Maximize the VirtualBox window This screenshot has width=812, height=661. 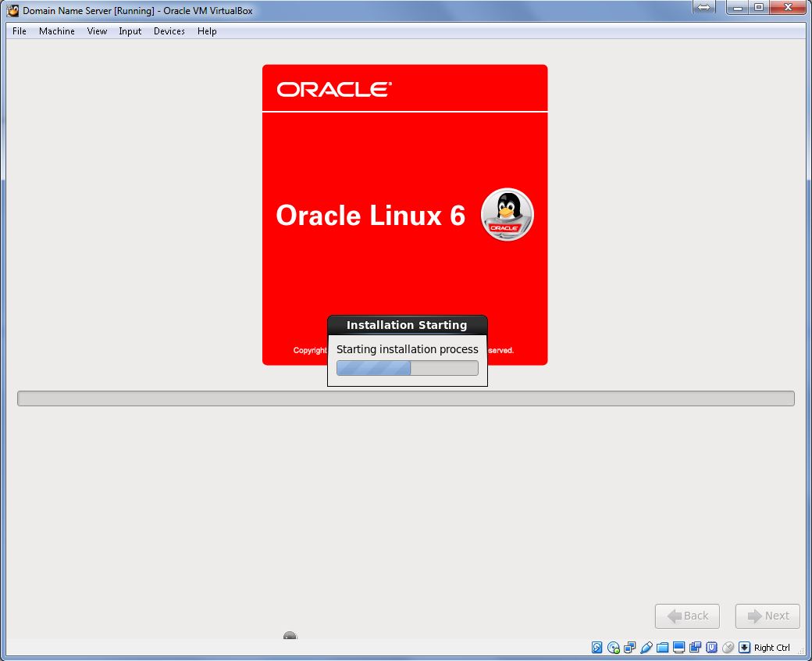tap(759, 7)
